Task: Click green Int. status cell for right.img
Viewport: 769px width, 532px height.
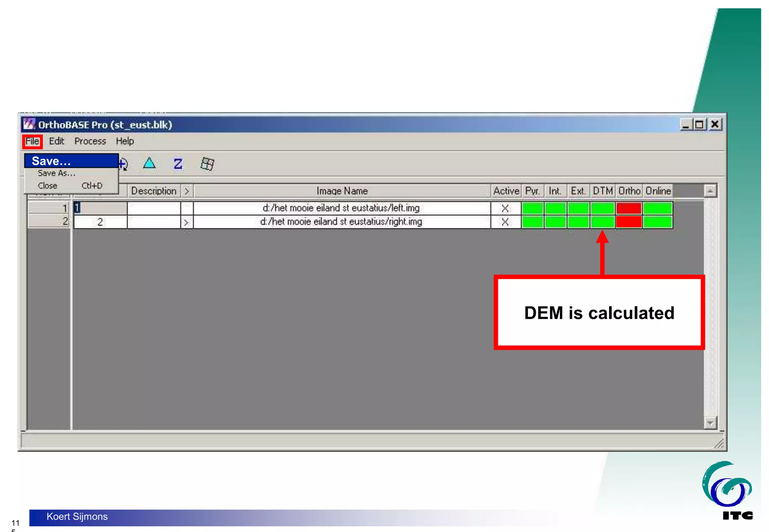Action: tap(555, 222)
